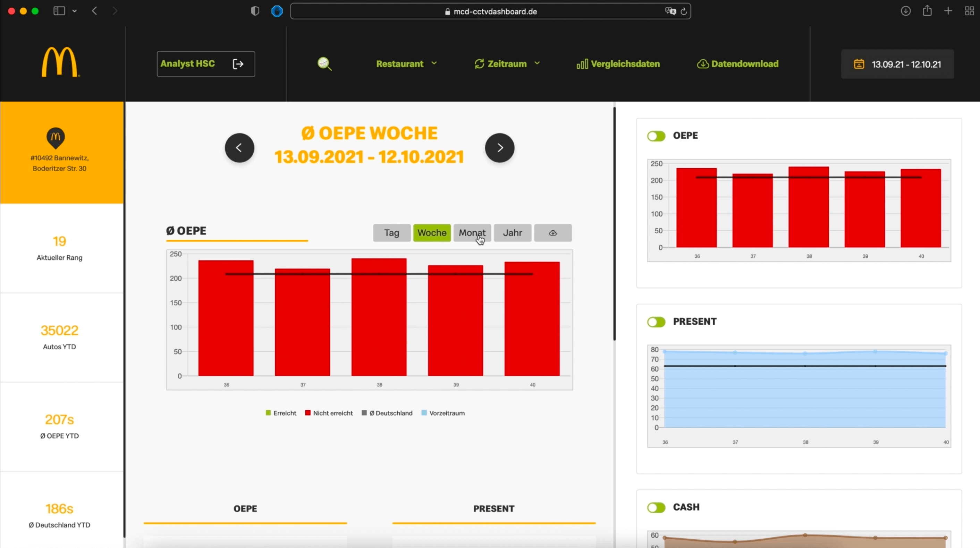The height and width of the screenshot is (548, 980).
Task: Select the PRESENT section heading below chart
Action: 494,509
